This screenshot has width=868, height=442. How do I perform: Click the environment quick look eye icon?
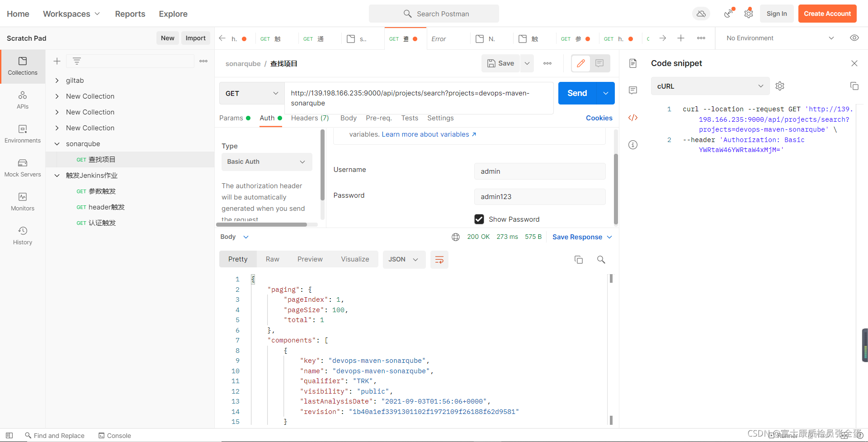point(854,38)
